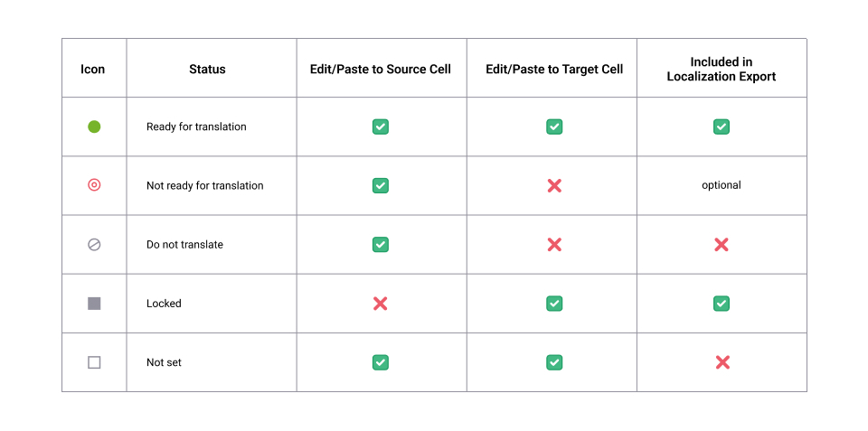The width and height of the screenshot is (868, 431).
Task: Click the green Ready for translation icon
Action: tap(94, 126)
